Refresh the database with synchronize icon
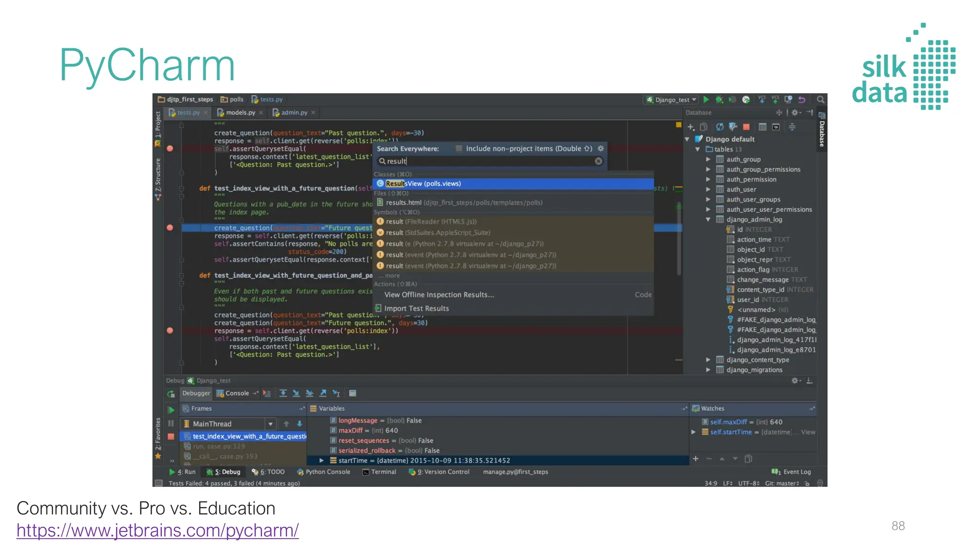This screenshot has height=551, width=980. click(x=720, y=127)
